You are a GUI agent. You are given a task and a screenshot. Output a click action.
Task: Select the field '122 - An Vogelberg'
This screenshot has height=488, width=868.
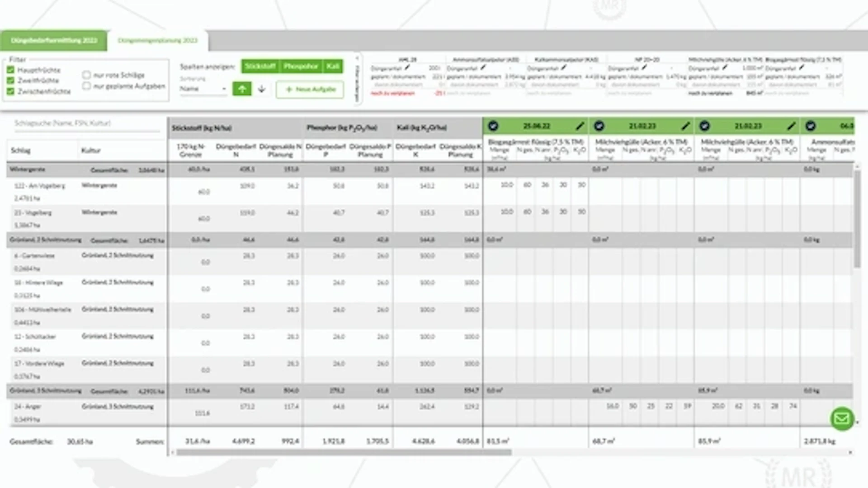point(40,186)
